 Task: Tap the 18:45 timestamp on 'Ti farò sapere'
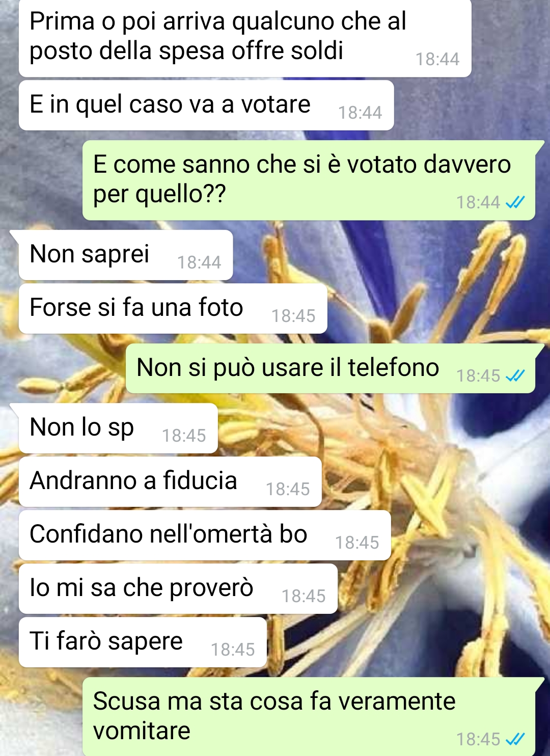[x=233, y=650]
